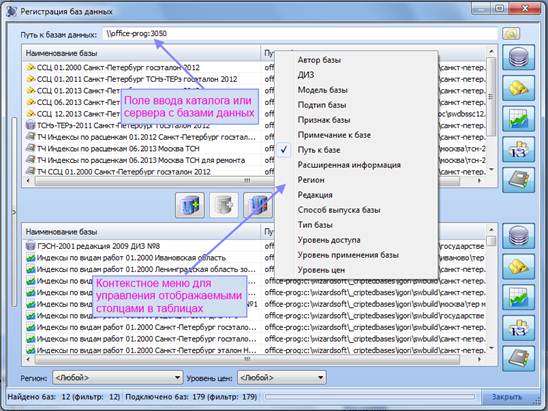Show the 'Примечание к базе' column
This screenshot has height=411, width=548.
click(356, 135)
